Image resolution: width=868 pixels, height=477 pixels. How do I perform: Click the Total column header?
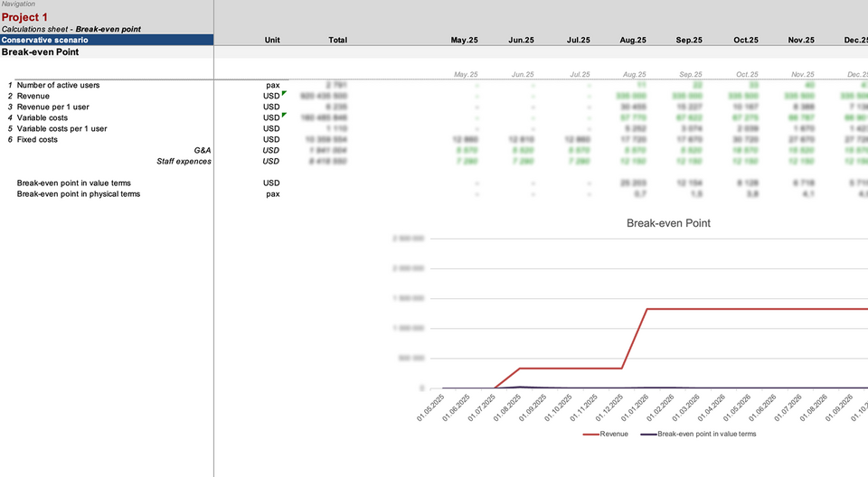pyautogui.click(x=337, y=40)
